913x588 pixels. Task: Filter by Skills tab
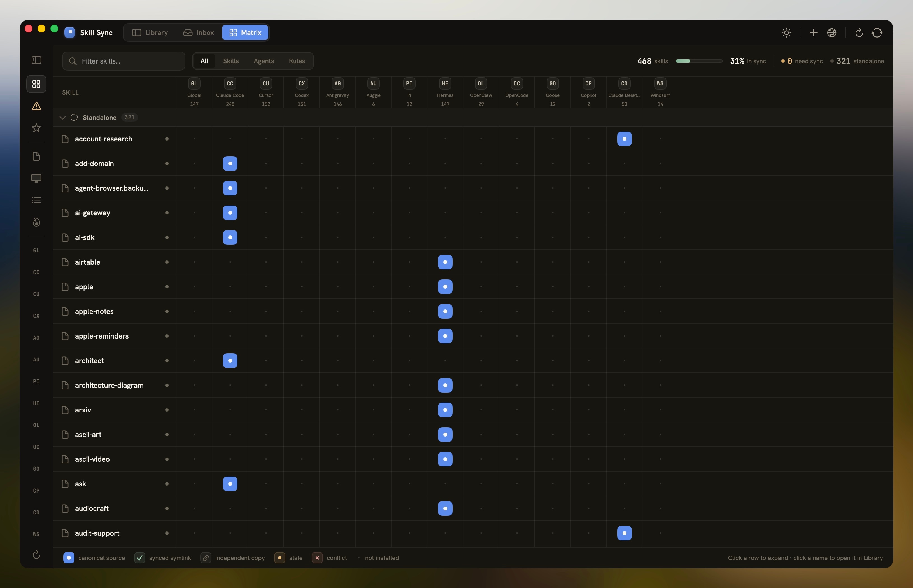[x=231, y=61]
